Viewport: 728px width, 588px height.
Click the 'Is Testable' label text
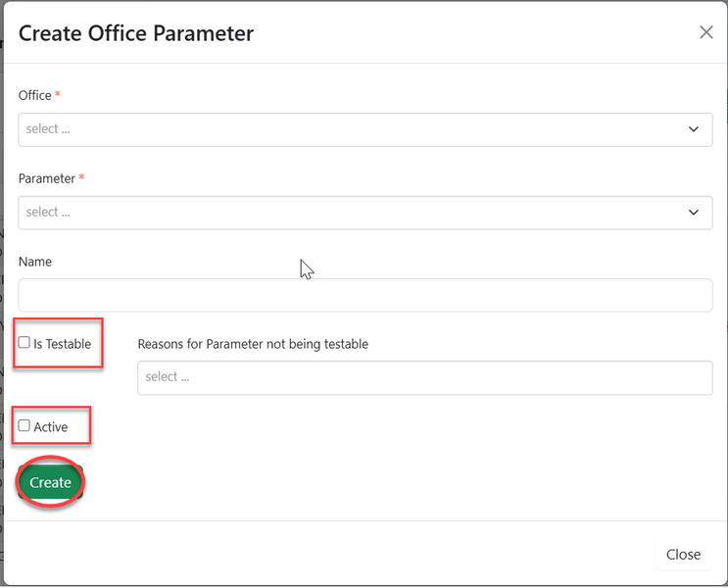62,344
